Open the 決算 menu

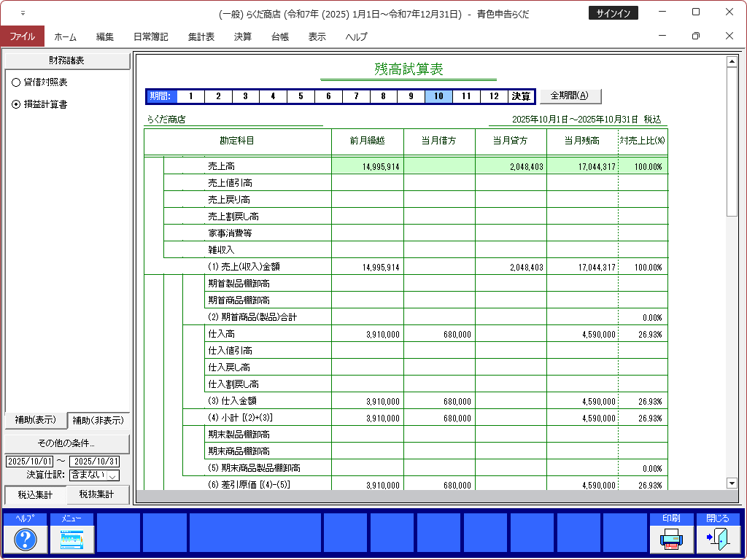[243, 36]
